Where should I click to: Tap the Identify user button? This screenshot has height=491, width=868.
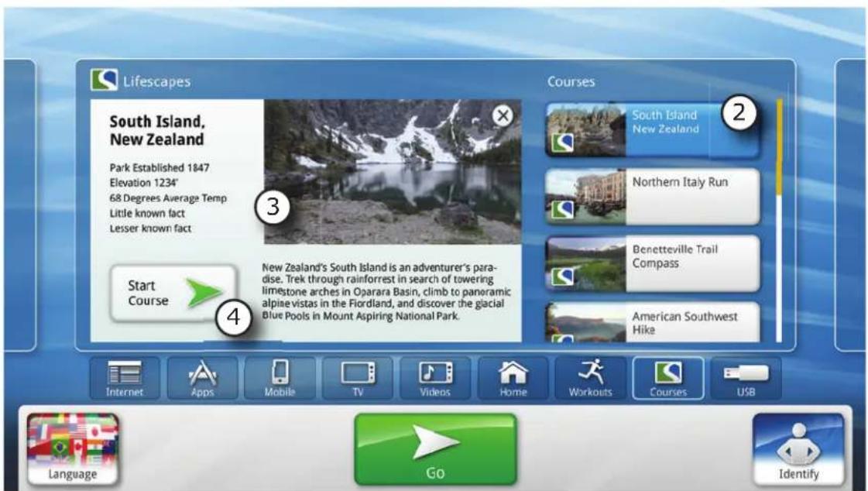[x=798, y=449]
